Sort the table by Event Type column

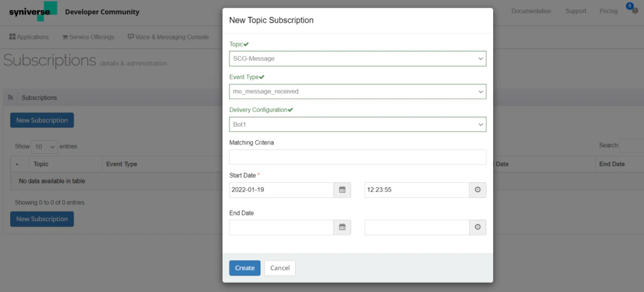tap(122, 165)
